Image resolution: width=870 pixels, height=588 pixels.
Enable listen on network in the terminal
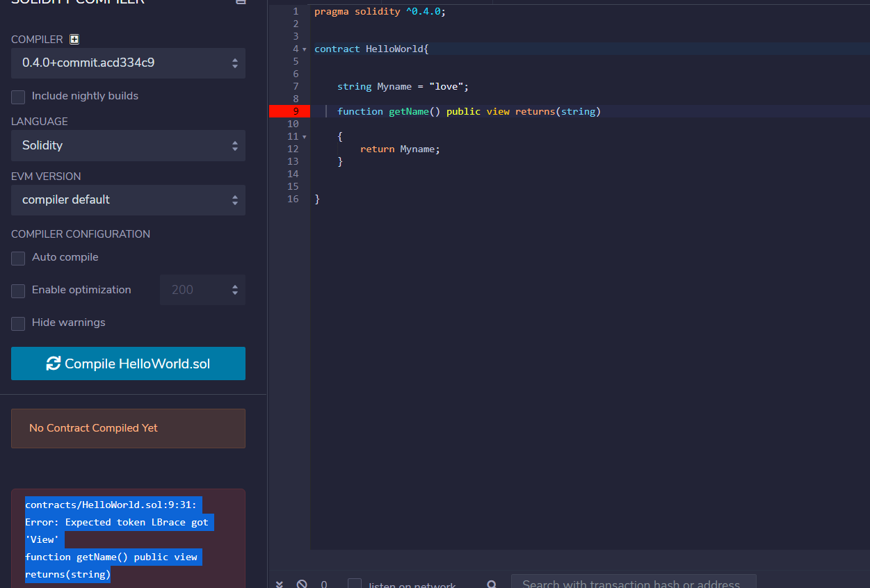(354, 584)
